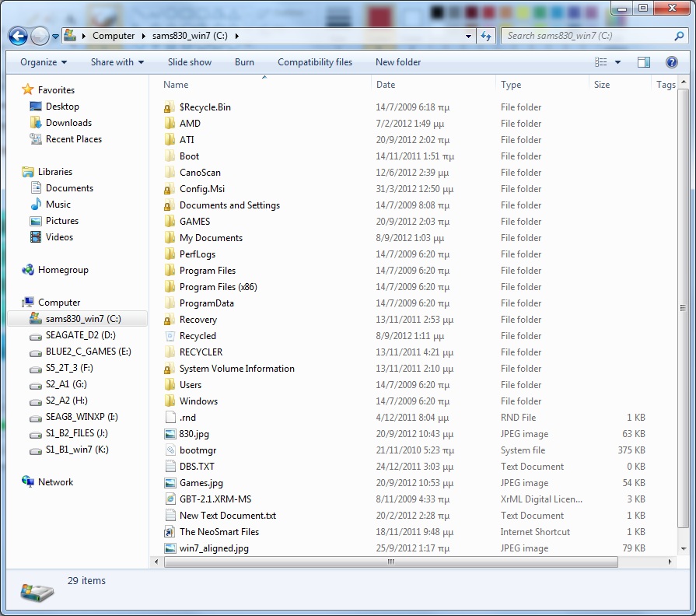The image size is (696, 616).
Task: Click the Homegroup icon
Action: 28,270
